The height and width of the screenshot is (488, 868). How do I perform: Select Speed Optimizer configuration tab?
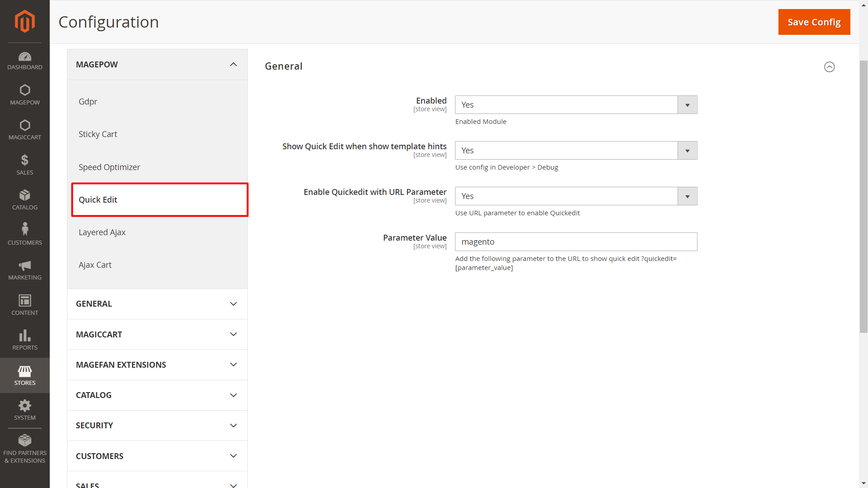pyautogui.click(x=109, y=167)
